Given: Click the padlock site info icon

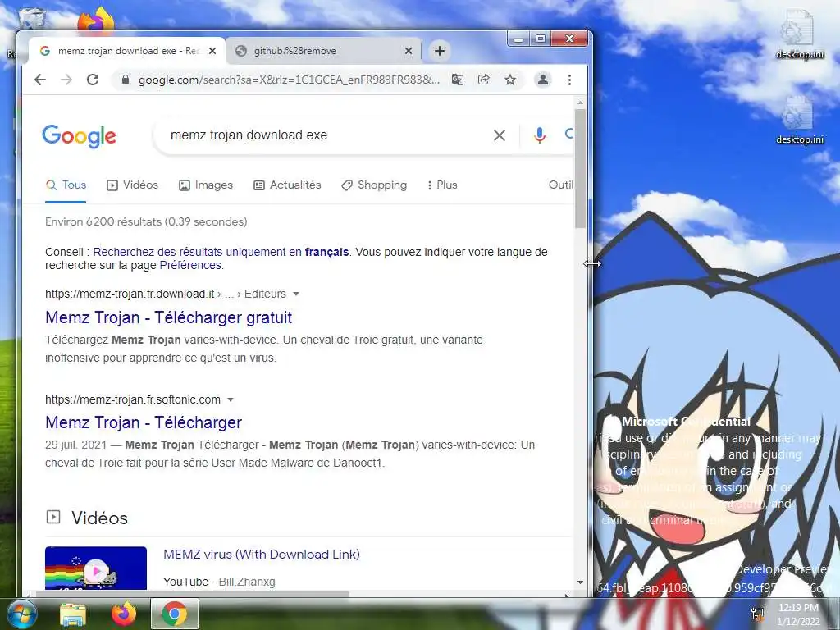Looking at the screenshot, I should pyautogui.click(x=126, y=80).
